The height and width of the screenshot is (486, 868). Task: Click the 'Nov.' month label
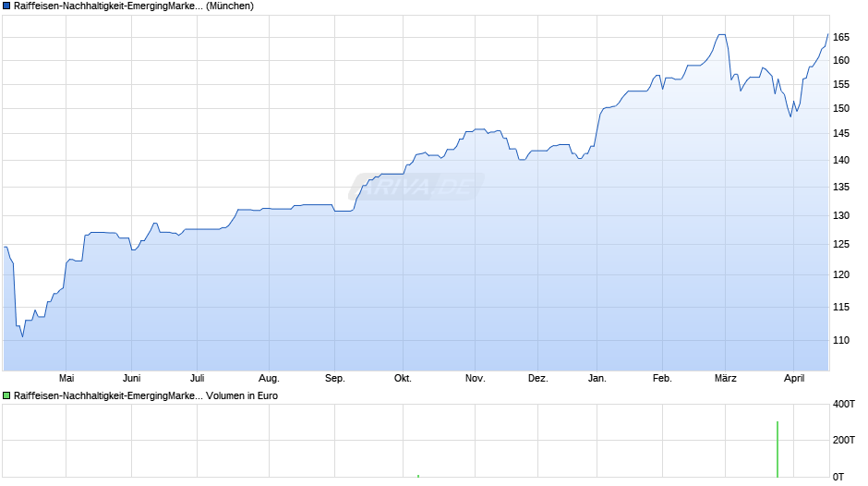click(475, 378)
